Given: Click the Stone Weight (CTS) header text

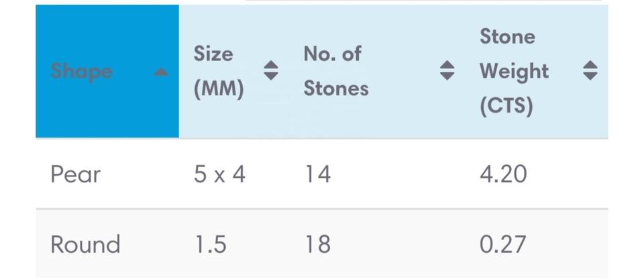Looking at the screenshot, I should pos(514,71).
